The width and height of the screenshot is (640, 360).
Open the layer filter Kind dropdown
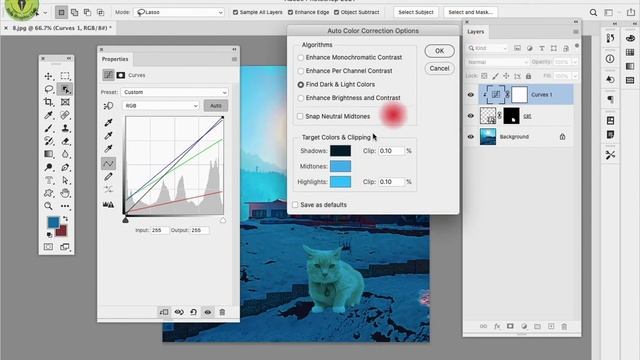pyautogui.click(x=487, y=48)
